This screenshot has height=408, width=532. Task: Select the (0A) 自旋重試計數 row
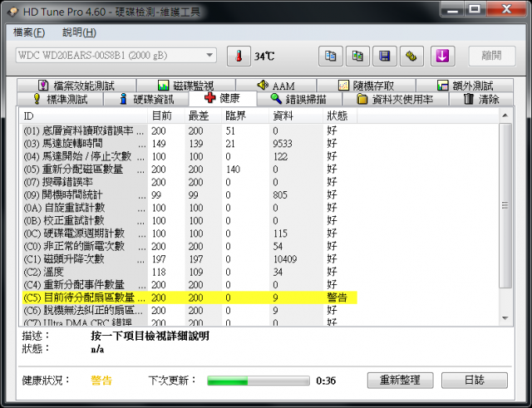pos(190,208)
